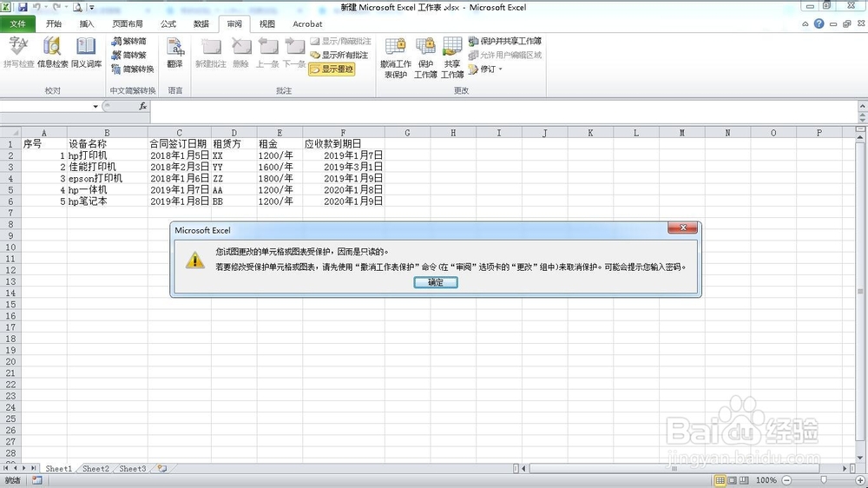Click the horizontal scrollbar thumb
This screenshot has width=868, height=488.
tap(675, 469)
